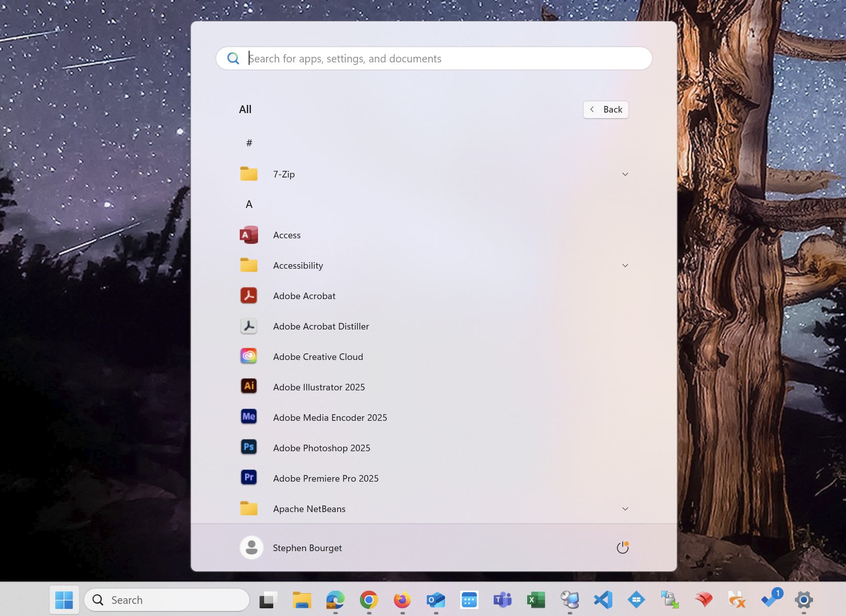This screenshot has width=846, height=616.
Task: Select the 'Adobe Creative Cloud' label
Action: coord(318,356)
